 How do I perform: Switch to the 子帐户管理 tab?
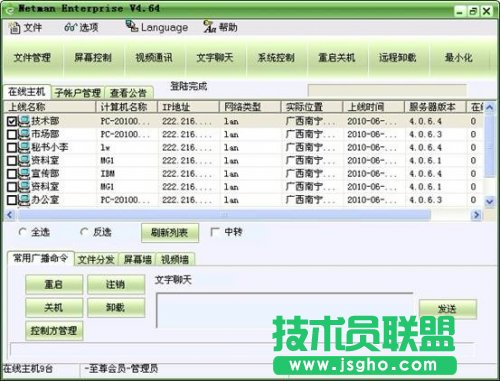coord(78,93)
